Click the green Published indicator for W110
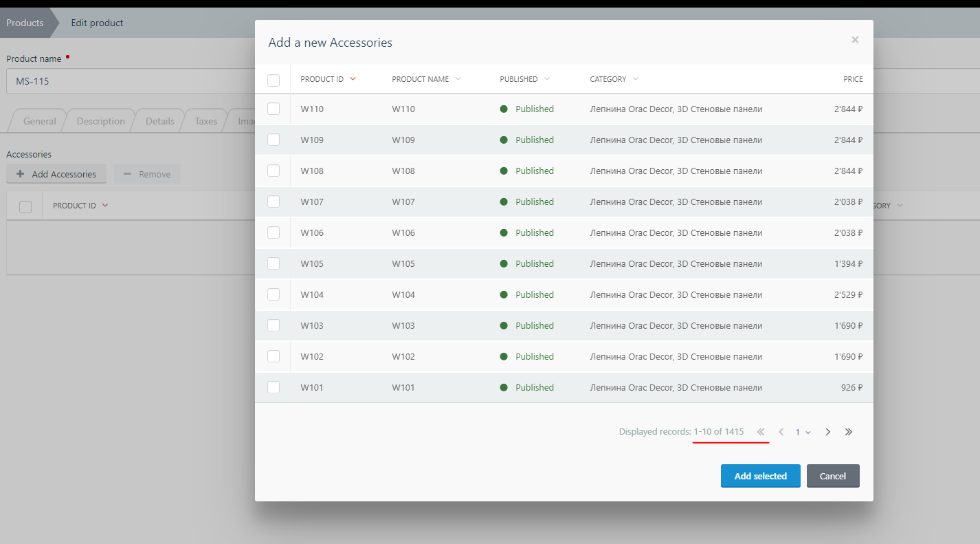Screen dimensions: 980x544 tap(505, 109)
